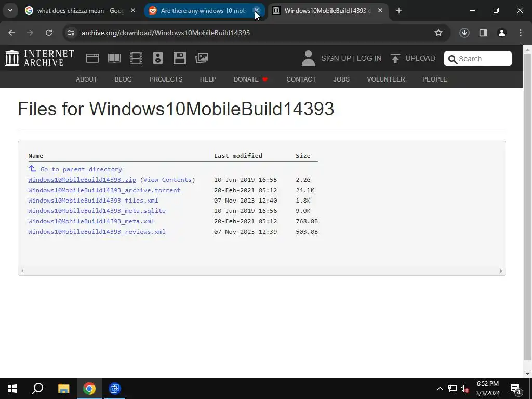This screenshot has height=399, width=532.
Task: Open the Windows Start menu
Action: point(12,389)
